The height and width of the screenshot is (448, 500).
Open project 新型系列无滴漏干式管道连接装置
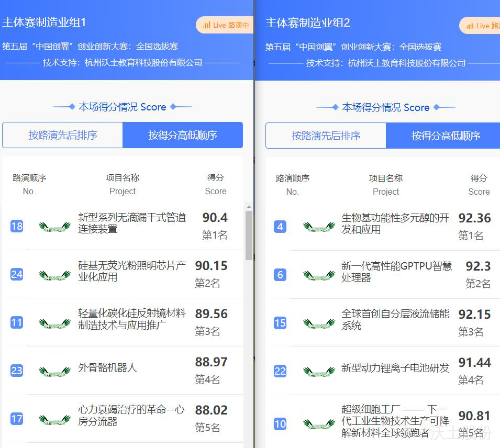point(131,223)
